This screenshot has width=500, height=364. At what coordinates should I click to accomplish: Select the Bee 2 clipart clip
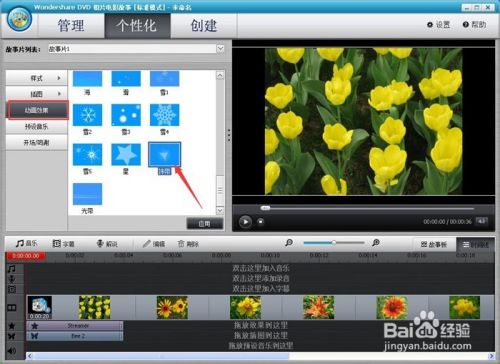(x=75, y=336)
